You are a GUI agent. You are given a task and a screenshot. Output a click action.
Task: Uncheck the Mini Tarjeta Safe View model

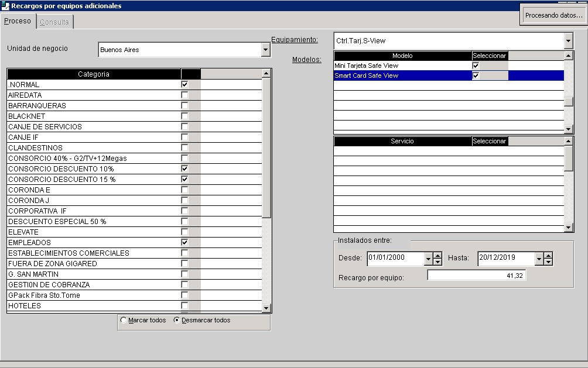click(476, 66)
